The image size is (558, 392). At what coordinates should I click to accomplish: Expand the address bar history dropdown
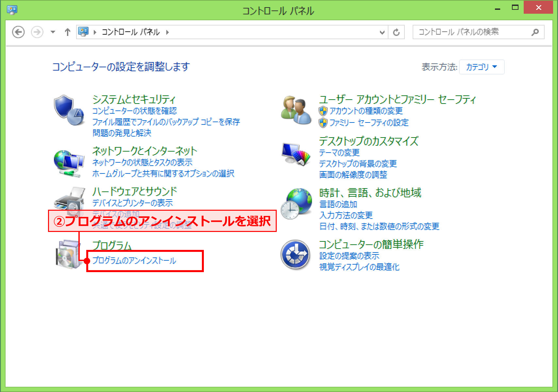(382, 32)
